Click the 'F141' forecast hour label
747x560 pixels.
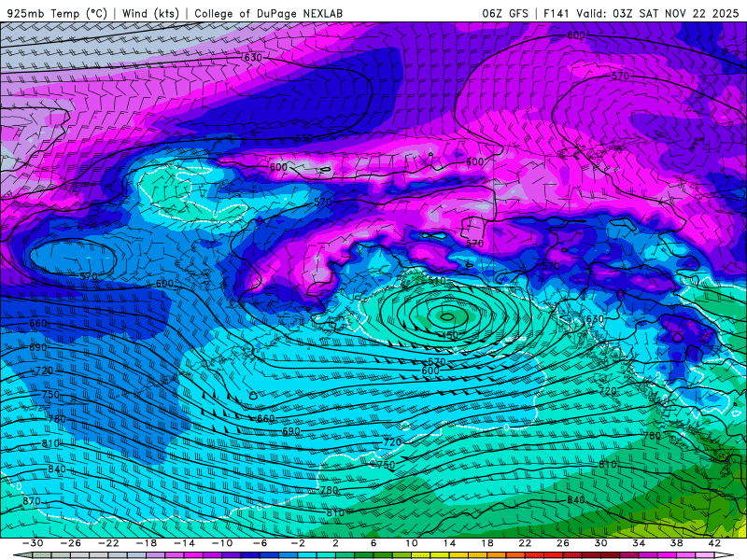tap(557, 13)
